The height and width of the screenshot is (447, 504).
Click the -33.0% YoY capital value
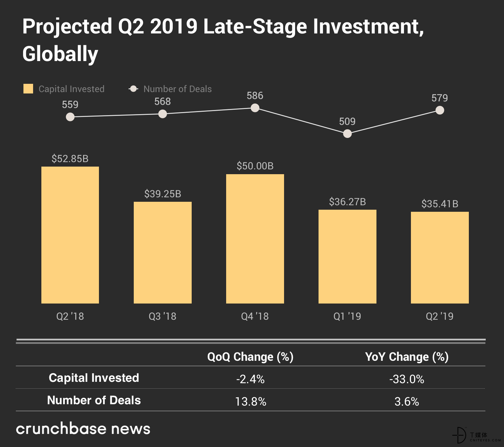pyautogui.click(x=407, y=379)
